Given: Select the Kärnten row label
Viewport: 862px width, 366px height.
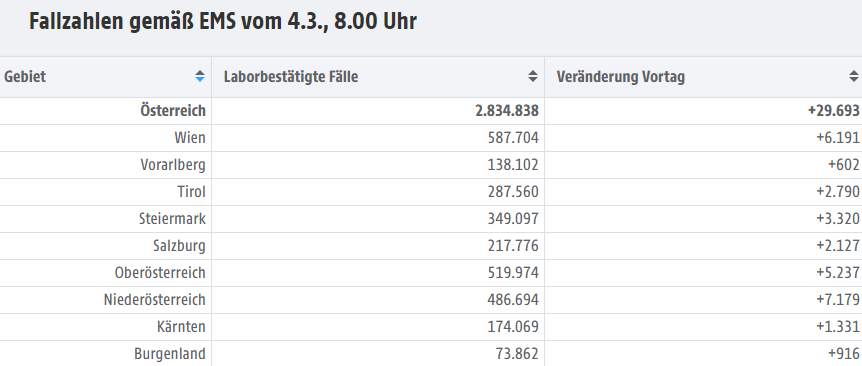Looking at the screenshot, I should tap(181, 326).
